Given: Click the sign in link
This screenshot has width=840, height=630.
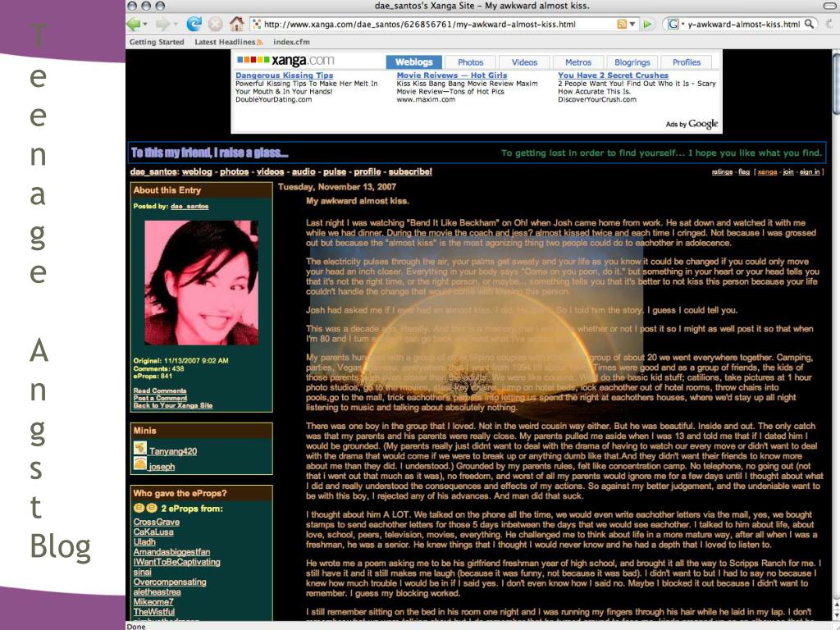Looking at the screenshot, I should coord(810,172).
